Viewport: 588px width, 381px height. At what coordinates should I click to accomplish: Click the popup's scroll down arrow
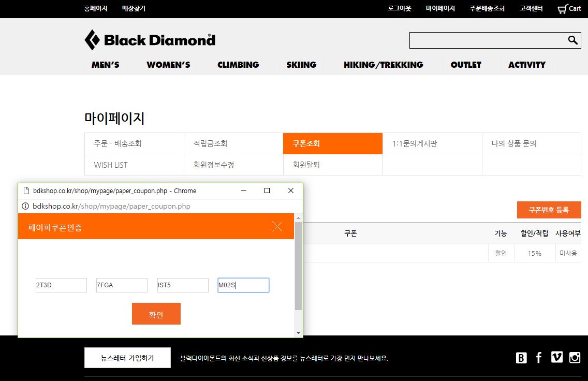click(x=298, y=332)
